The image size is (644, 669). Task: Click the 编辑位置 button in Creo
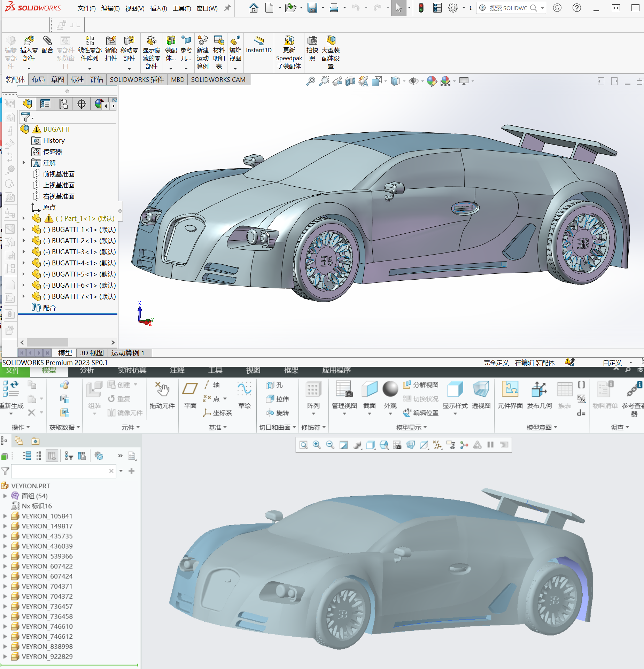coord(421,413)
